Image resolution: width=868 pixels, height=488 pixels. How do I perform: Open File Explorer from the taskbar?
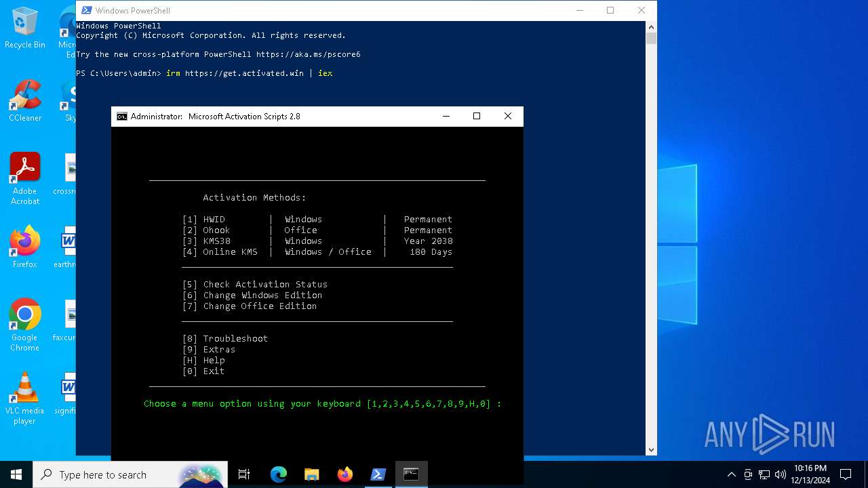coord(311,474)
